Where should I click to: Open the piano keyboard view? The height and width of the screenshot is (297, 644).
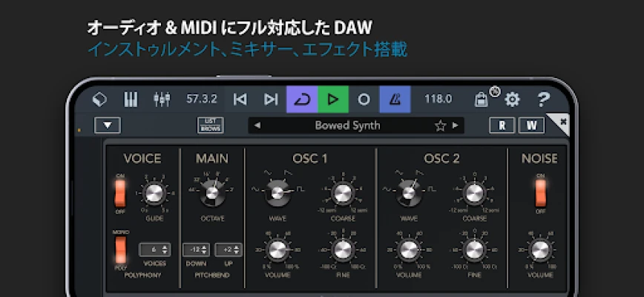(x=131, y=99)
